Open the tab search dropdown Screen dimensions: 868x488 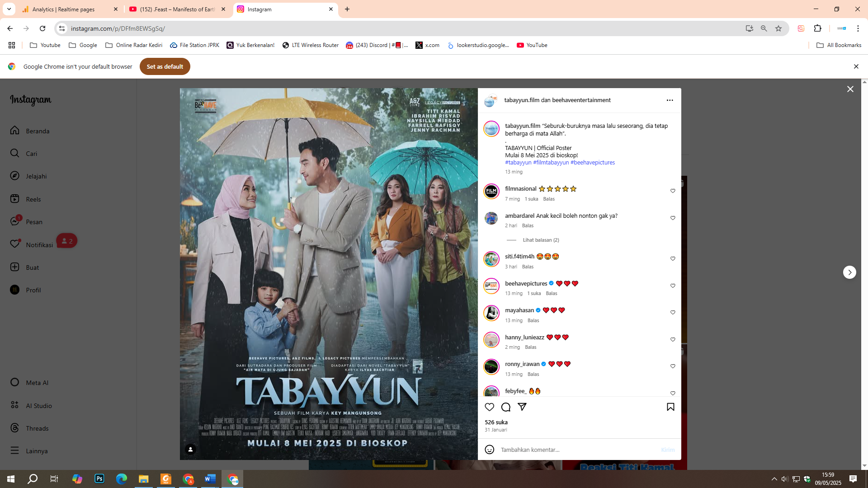click(9, 9)
